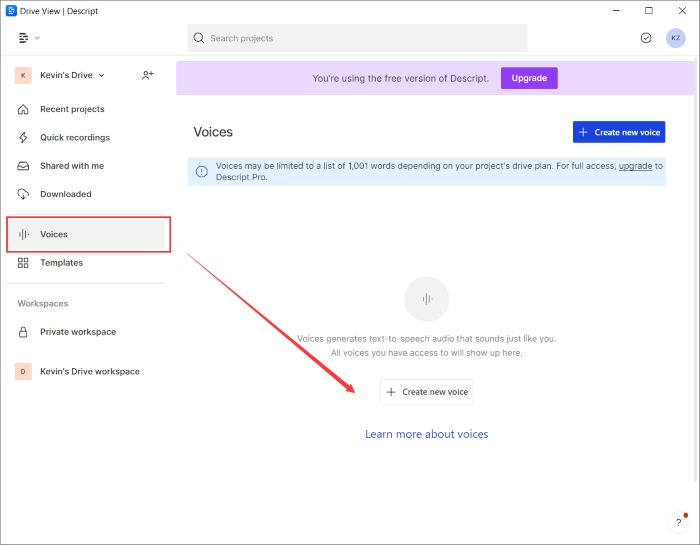The height and width of the screenshot is (545, 700).
Task: Open the Descript main menu icon
Action: (23, 38)
